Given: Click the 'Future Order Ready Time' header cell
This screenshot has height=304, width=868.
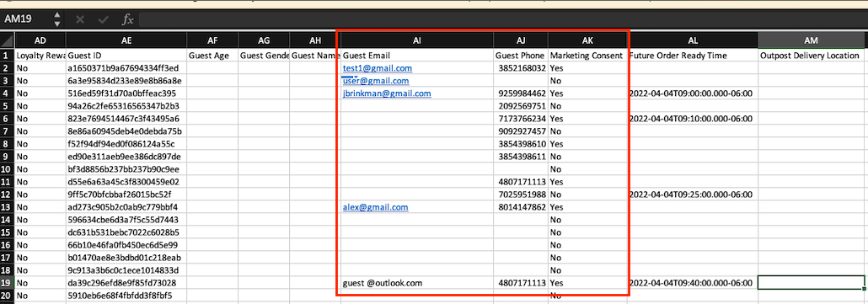Looking at the screenshot, I should [x=693, y=56].
